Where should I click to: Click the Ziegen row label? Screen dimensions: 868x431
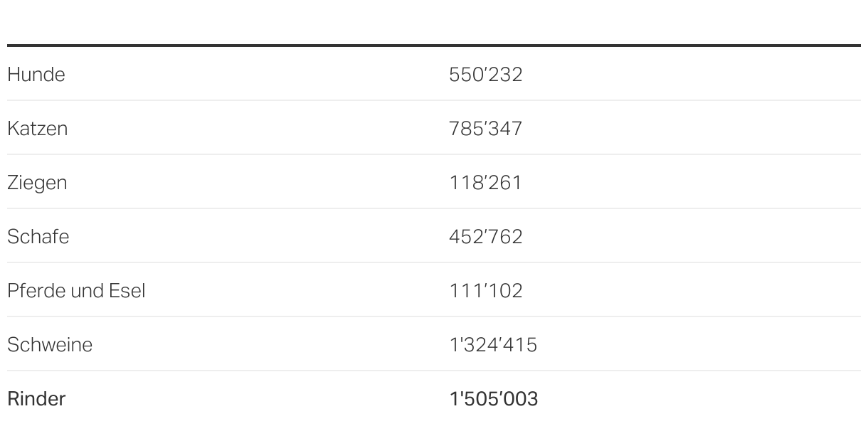pyautogui.click(x=37, y=183)
